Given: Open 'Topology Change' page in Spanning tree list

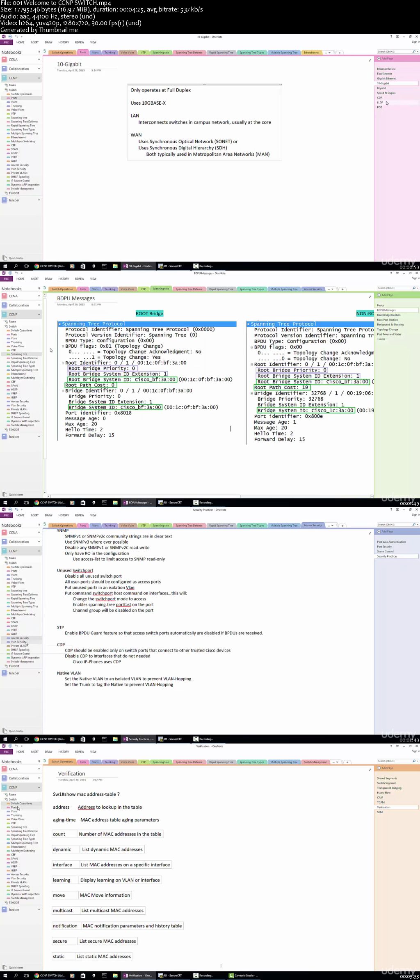Looking at the screenshot, I should click(388, 329).
